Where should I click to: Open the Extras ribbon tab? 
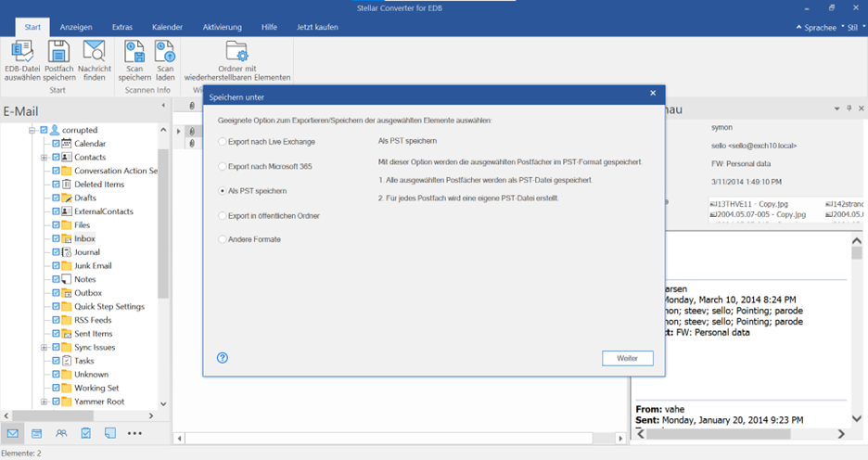[122, 27]
